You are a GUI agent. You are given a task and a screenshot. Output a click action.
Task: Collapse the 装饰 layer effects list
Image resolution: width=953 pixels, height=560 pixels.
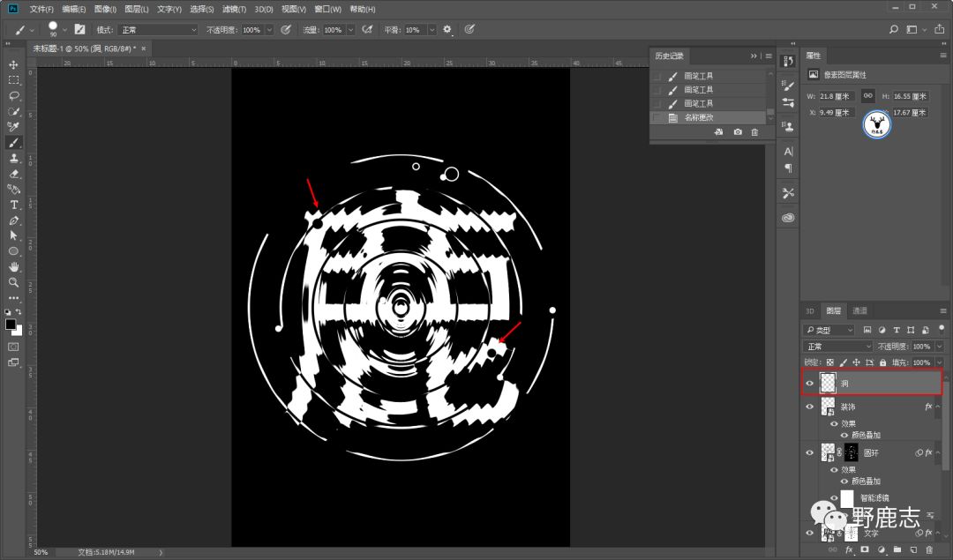(938, 407)
